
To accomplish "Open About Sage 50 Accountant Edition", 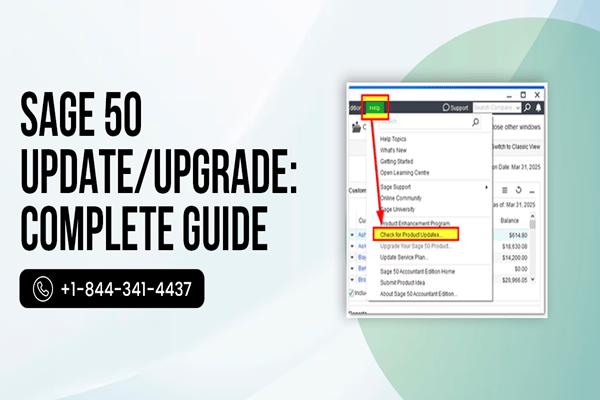I will 418,294.
